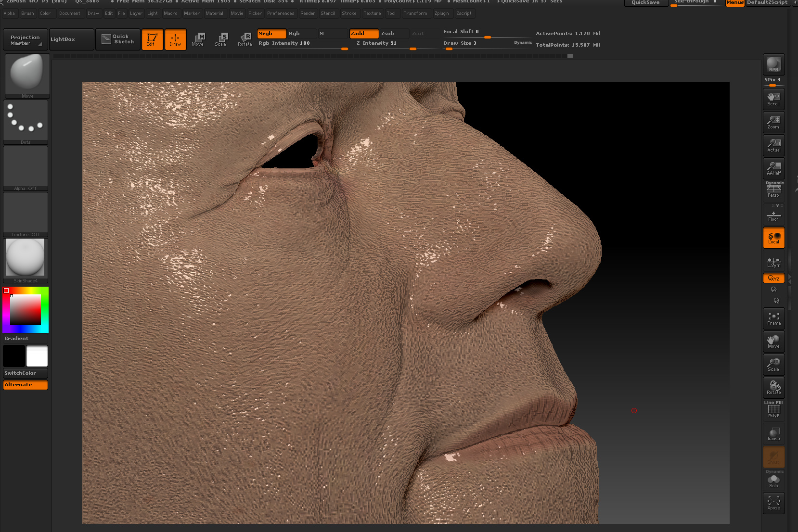Open the Dots stroke selector
This screenshot has height=532, width=798.
26,122
